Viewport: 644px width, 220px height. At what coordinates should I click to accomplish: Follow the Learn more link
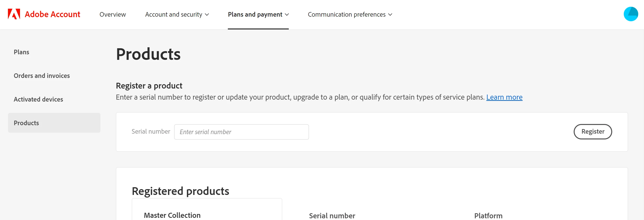504,97
